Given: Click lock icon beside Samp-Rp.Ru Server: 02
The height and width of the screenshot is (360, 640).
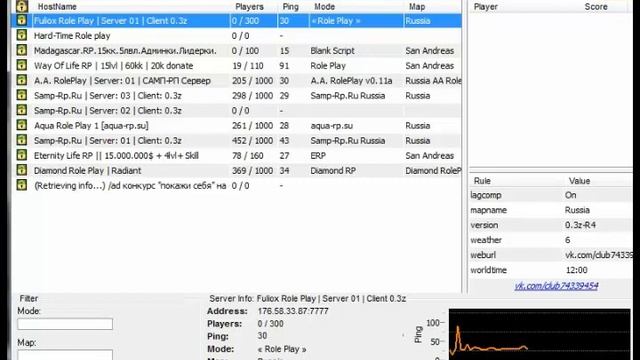Looking at the screenshot, I should click(x=22, y=110).
